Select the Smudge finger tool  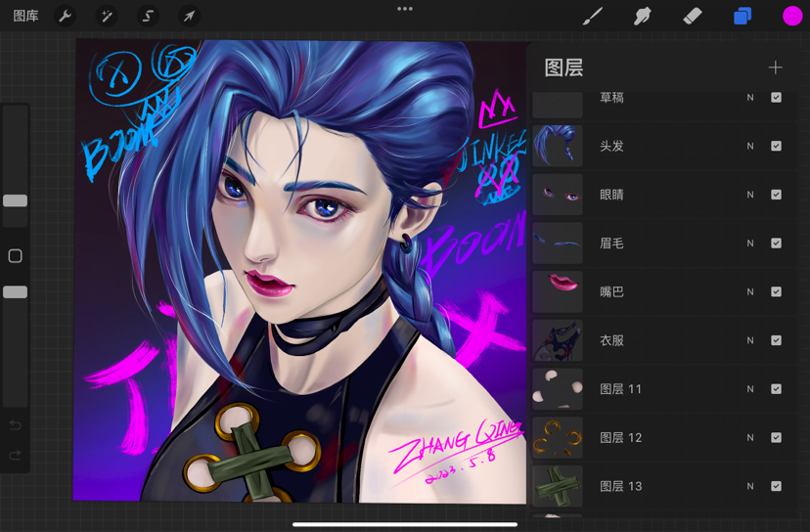click(x=642, y=16)
